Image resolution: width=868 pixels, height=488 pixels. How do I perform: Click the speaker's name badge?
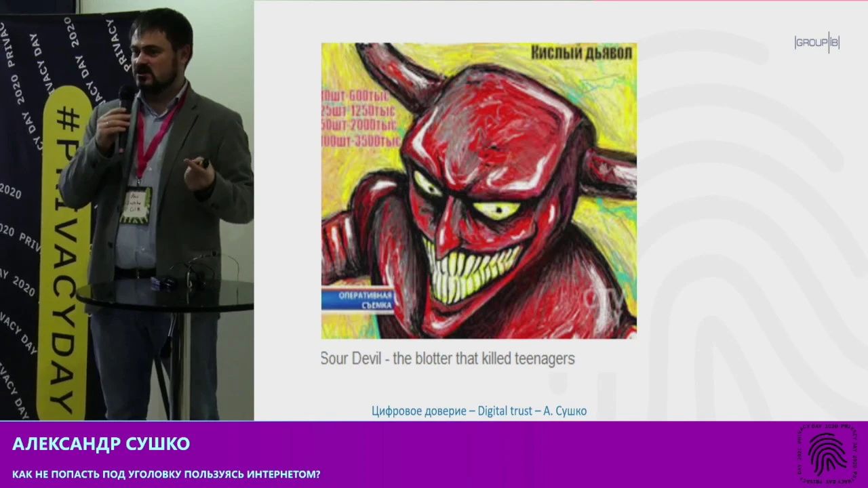click(x=136, y=206)
